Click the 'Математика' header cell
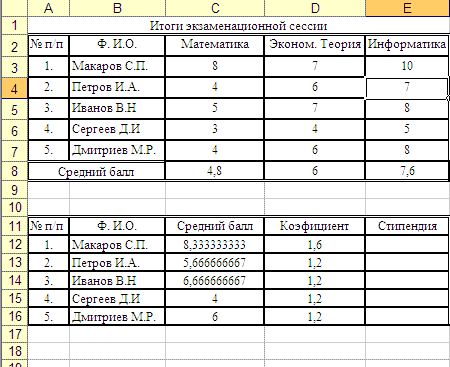Viewport: 450px width, 367px height. (x=215, y=45)
